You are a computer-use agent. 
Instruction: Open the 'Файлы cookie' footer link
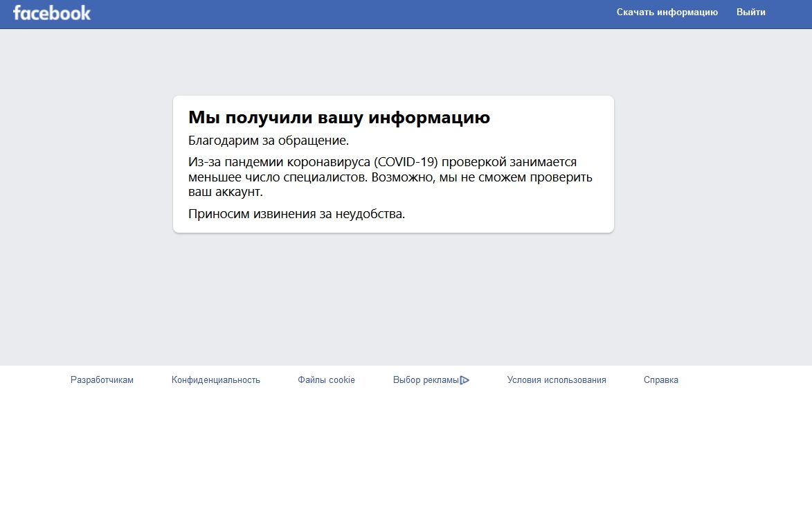coord(326,379)
